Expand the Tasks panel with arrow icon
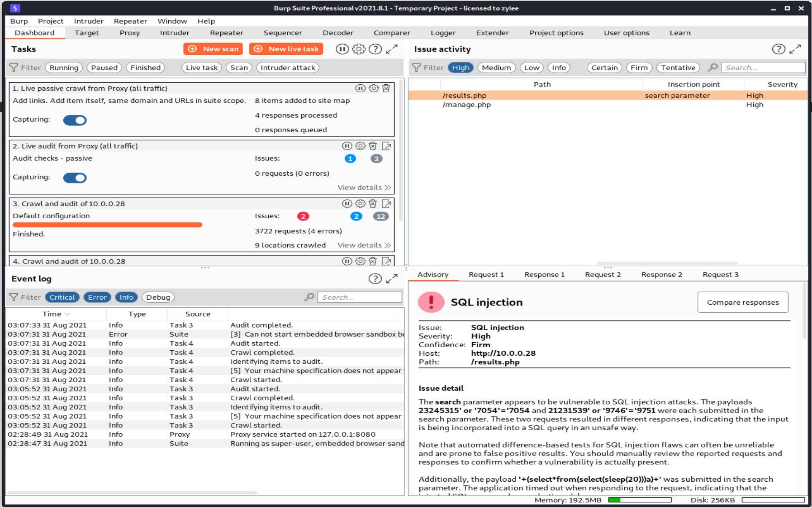812x507 pixels. point(391,49)
